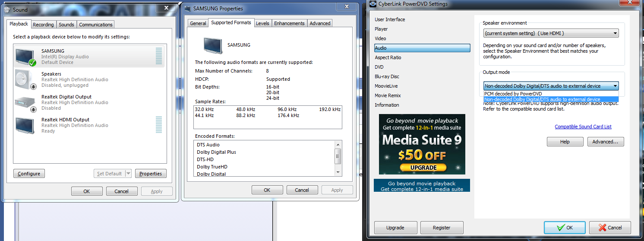Open the Compatible Sound Card List link
Viewport: 644px width, 241px height.
point(583,127)
